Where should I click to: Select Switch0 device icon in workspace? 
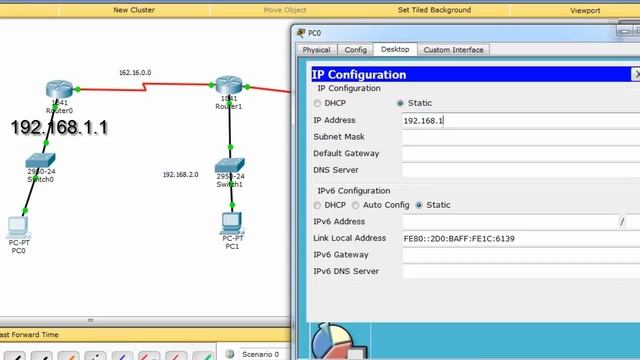click(x=40, y=160)
